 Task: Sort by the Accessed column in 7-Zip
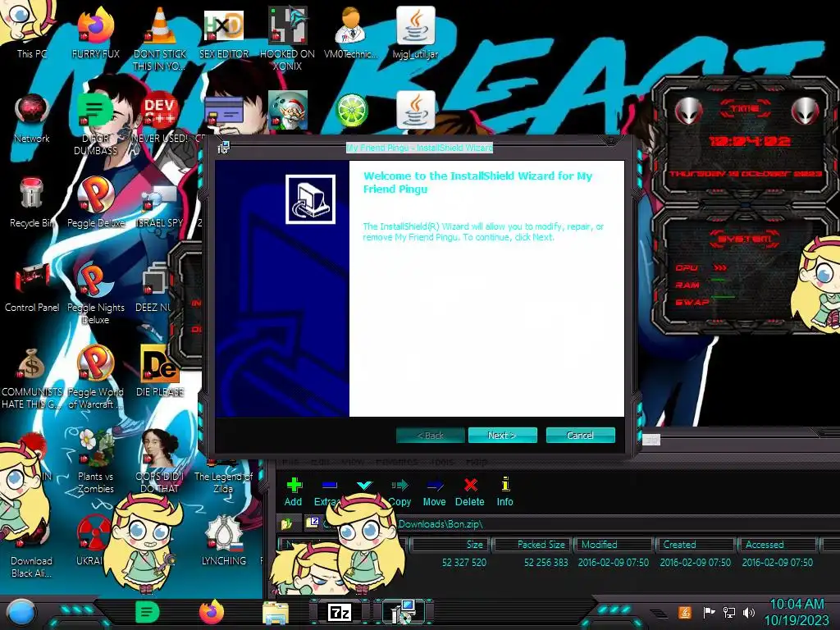click(778, 545)
